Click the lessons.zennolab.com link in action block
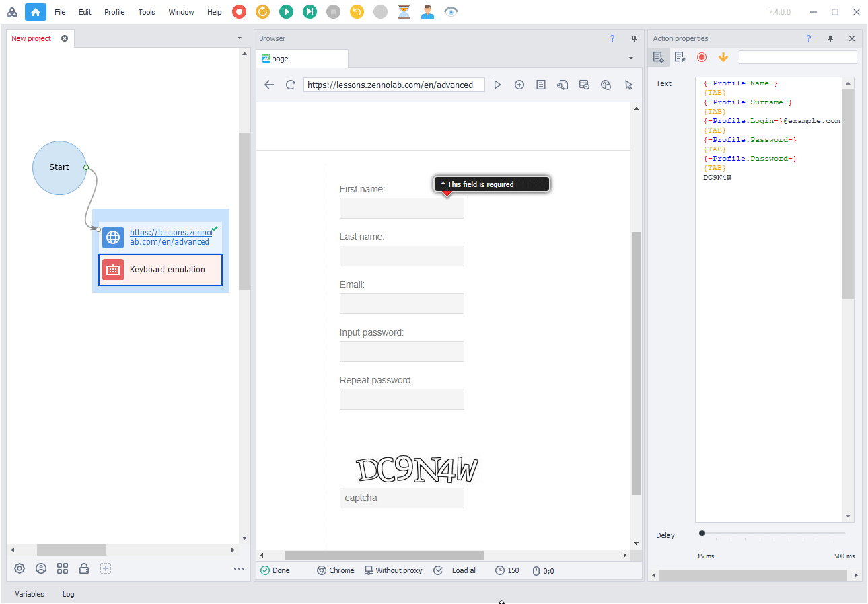Screen dimensions: 868x604 pyautogui.click(x=170, y=237)
